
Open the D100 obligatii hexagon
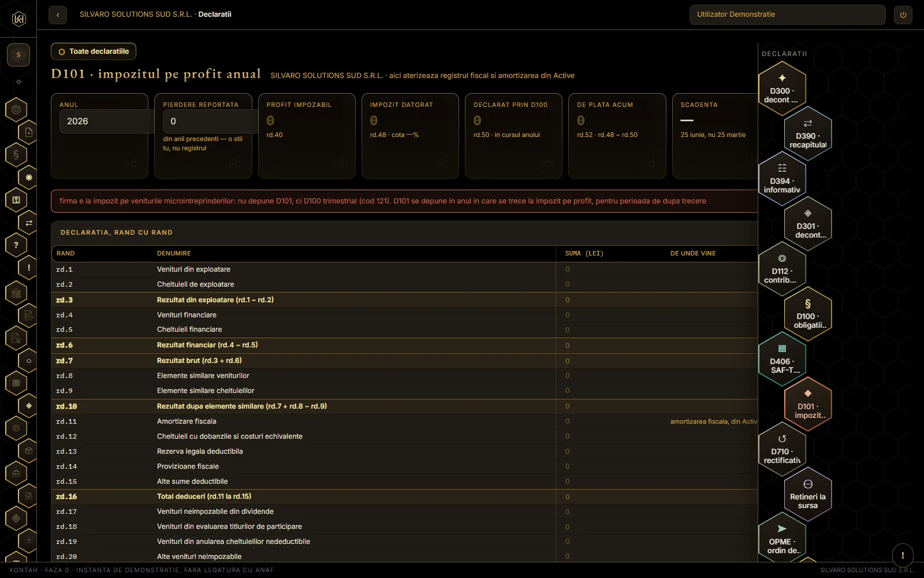[x=808, y=314]
